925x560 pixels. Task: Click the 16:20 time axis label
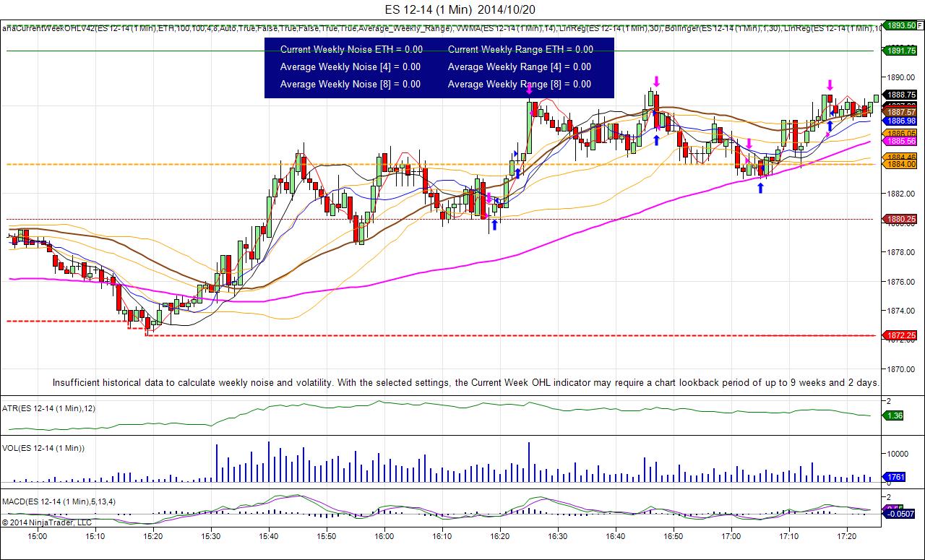pyautogui.click(x=499, y=536)
